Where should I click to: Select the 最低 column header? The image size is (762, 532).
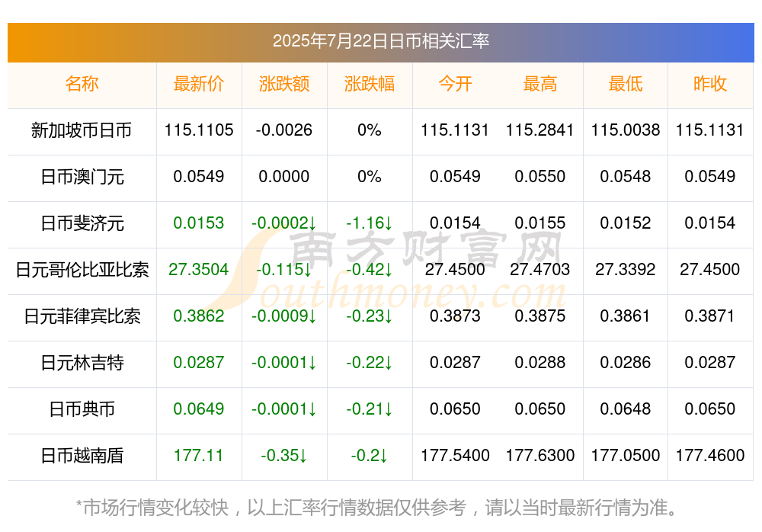point(626,84)
